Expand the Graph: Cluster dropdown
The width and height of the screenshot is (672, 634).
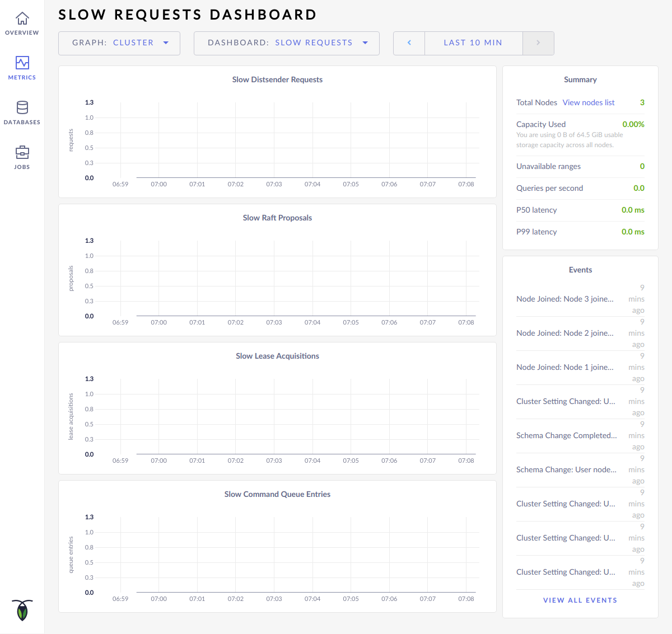coord(119,43)
